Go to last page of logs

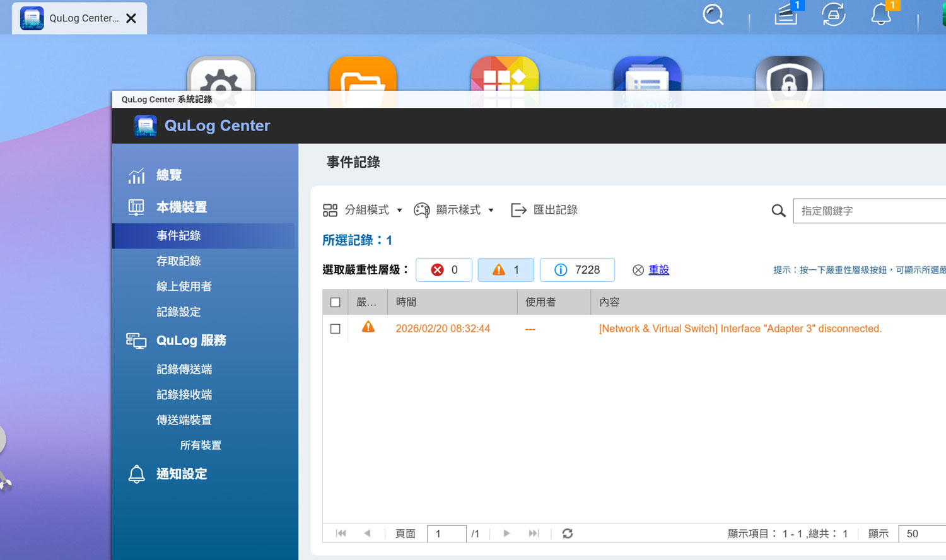tap(534, 534)
